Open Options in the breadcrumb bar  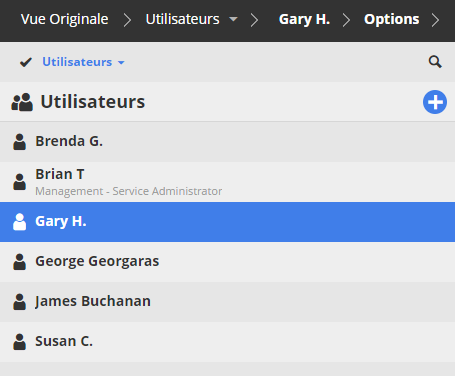click(x=391, y=19)
